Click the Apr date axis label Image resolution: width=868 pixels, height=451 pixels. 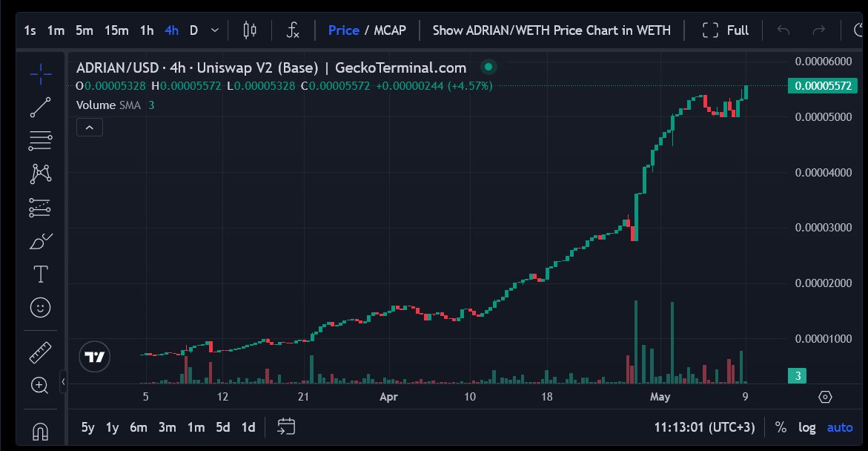point(388,397)
